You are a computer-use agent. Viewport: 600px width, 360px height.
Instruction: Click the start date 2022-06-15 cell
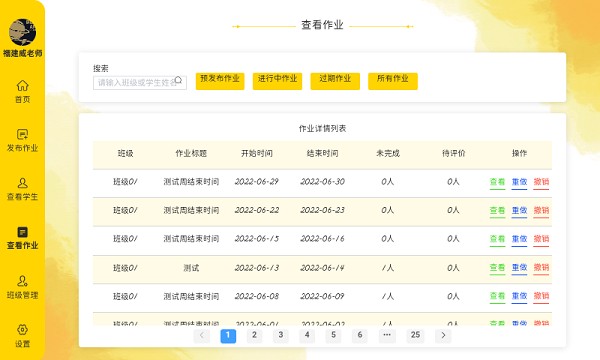pos(257,239)
